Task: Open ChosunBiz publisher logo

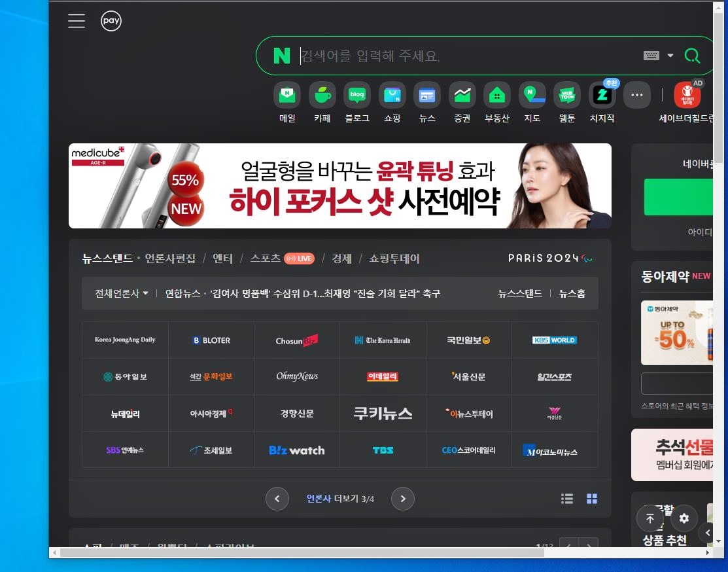Action: [297, 340]
